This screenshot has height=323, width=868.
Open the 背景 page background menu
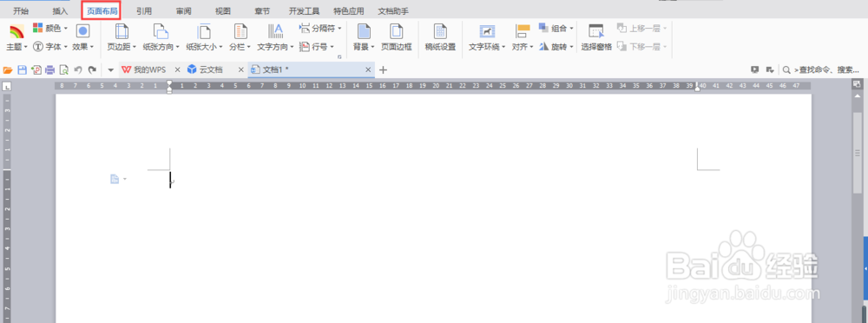[364, 37]
